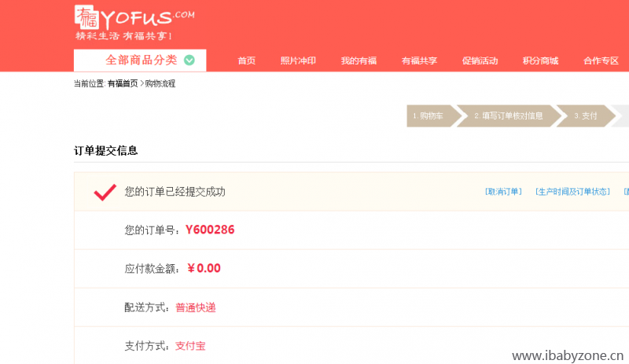This screenshot has width=629, height=364.
Task: Click the 购物流程 breadcrumb item
Action: point(160,83)
